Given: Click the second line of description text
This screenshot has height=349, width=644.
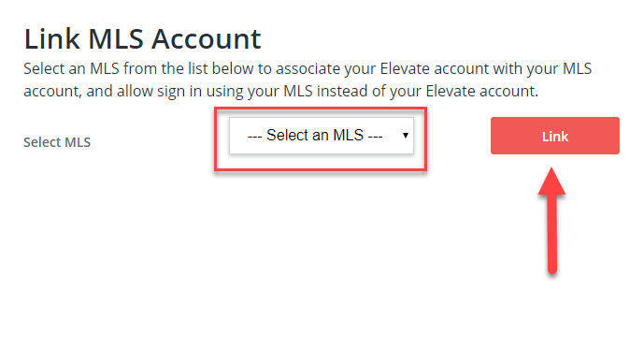Looking at the screenshot, I should pos(280,92).
